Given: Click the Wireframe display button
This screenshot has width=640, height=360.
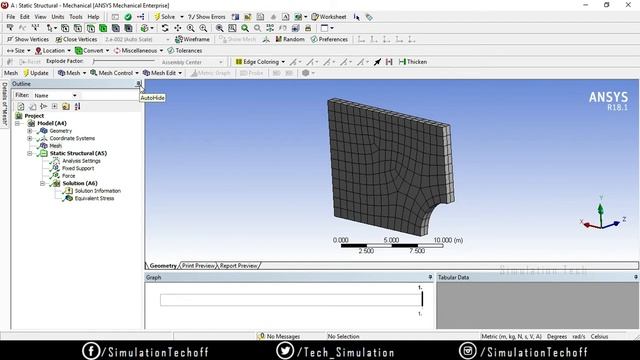Looking at the screenshot, I should (x=192, y=39).
